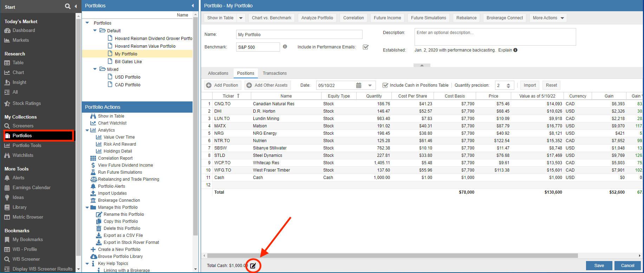Open Alerts in More Tools
Screen dimensions: 644x273
coord(14,178)
